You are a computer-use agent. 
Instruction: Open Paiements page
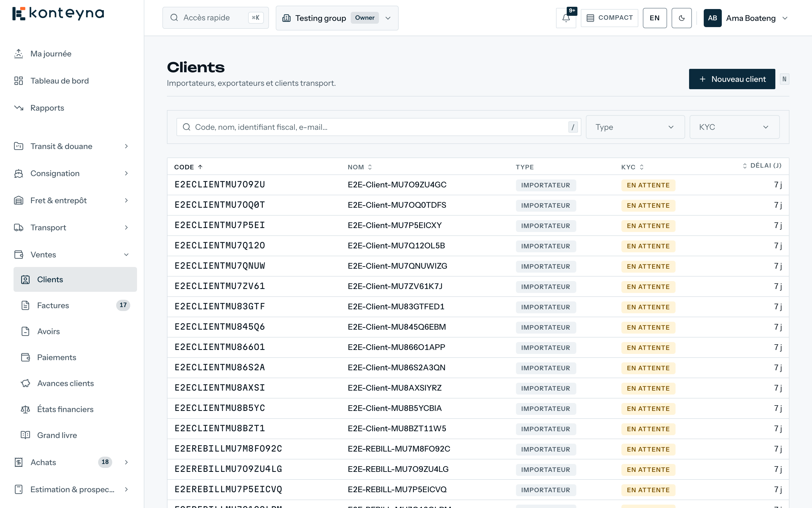pyautogui.click(x=75, y=357)
